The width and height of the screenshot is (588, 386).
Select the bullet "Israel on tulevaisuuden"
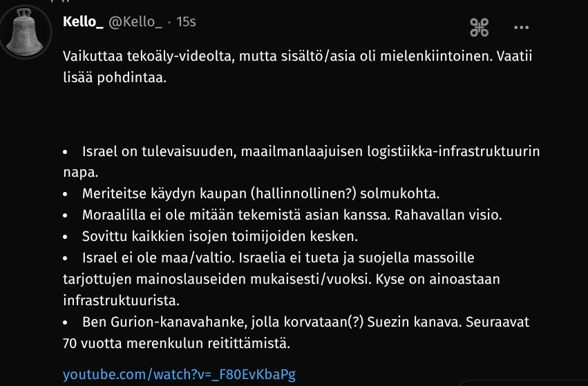click(x=311, y=151)
